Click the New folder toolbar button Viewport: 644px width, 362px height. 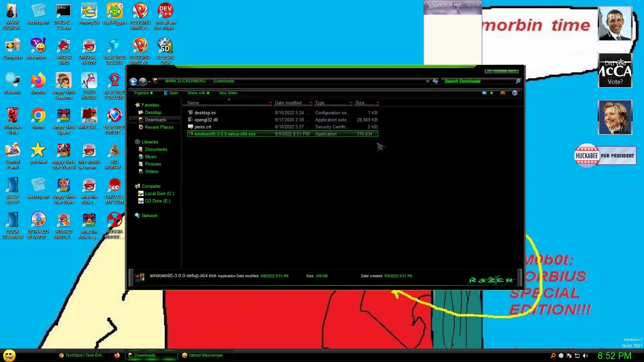pos(228,93)
